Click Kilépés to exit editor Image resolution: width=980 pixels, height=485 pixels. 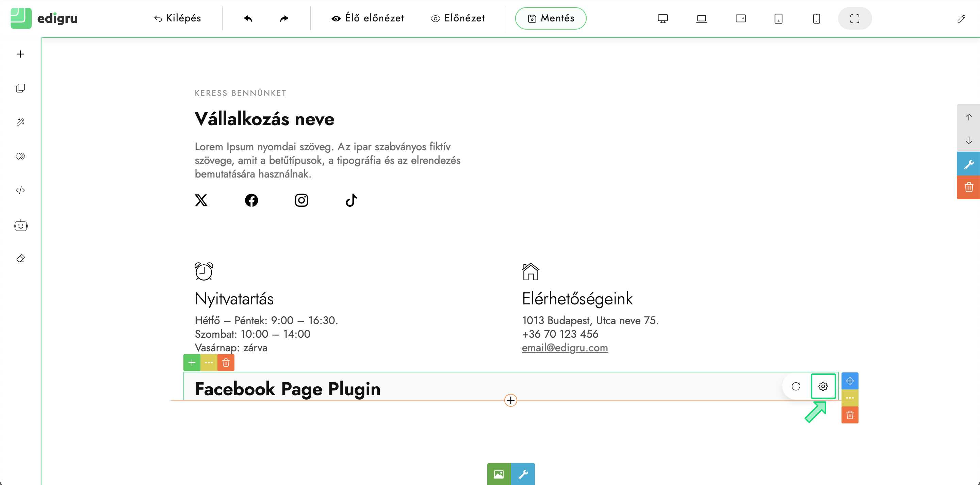tap(178, 18)
